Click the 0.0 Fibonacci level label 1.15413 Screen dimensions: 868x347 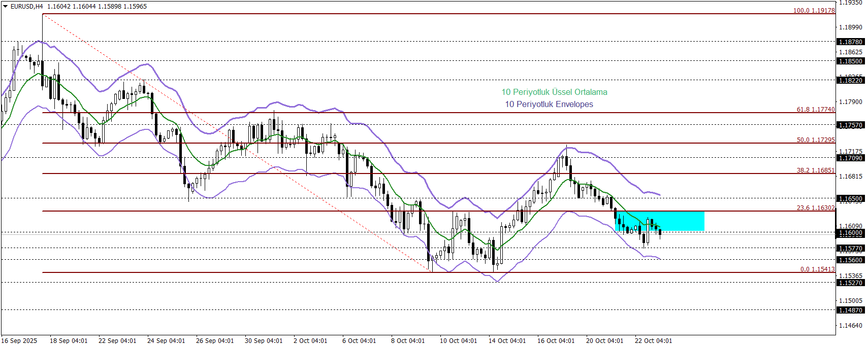pos(817,269)
